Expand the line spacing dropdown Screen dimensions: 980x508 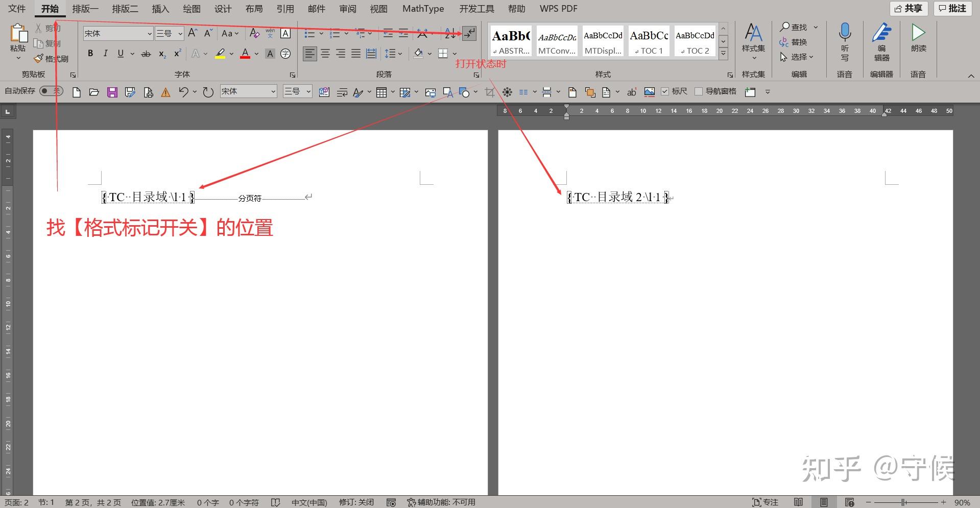coord(399,54)
